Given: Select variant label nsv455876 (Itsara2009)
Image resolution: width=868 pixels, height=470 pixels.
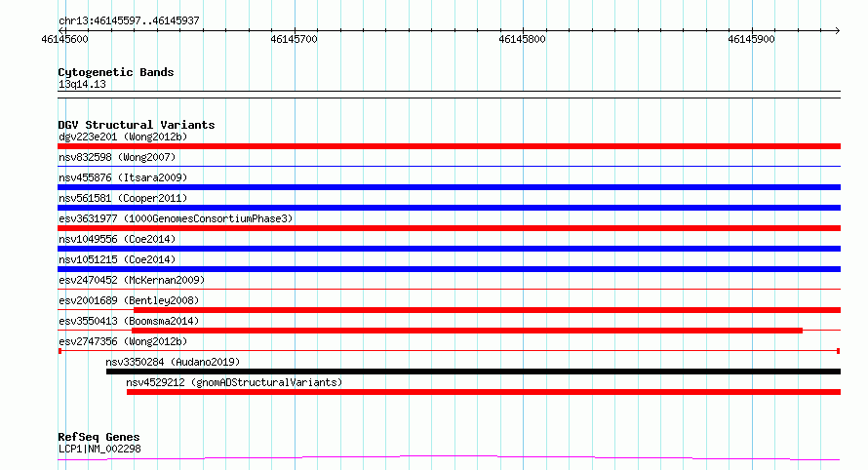Looking at the screenshot, I should 123,177.
